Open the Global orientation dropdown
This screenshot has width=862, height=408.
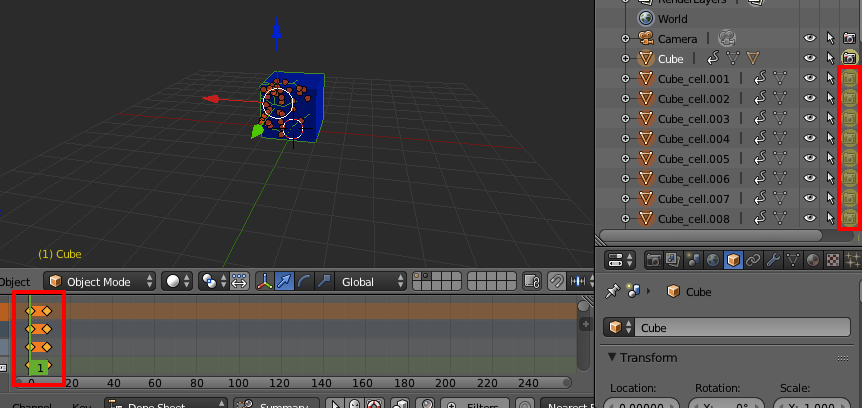[x=369, y=282]
